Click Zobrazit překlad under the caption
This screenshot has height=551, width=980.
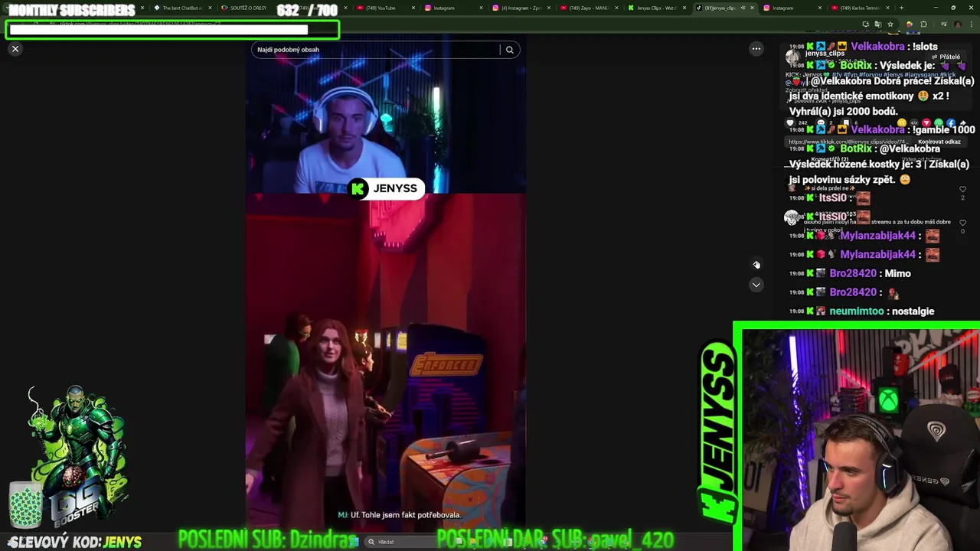pyautogui.click(x=805, y=90)
